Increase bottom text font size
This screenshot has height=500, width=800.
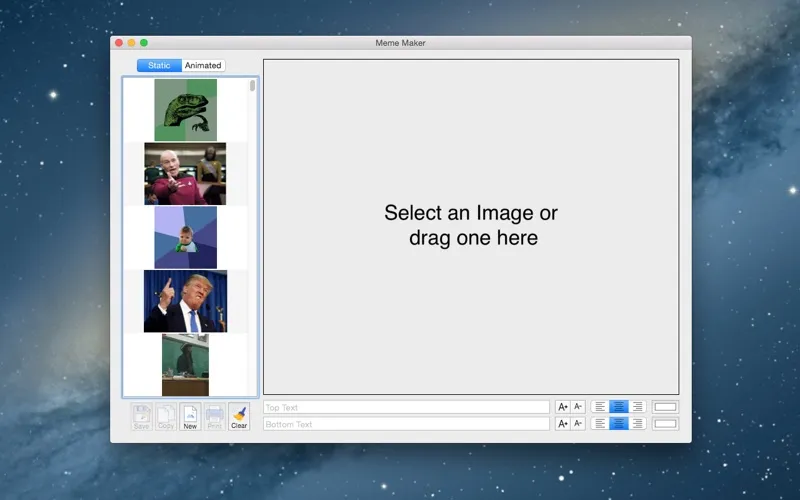coord(563,424)
